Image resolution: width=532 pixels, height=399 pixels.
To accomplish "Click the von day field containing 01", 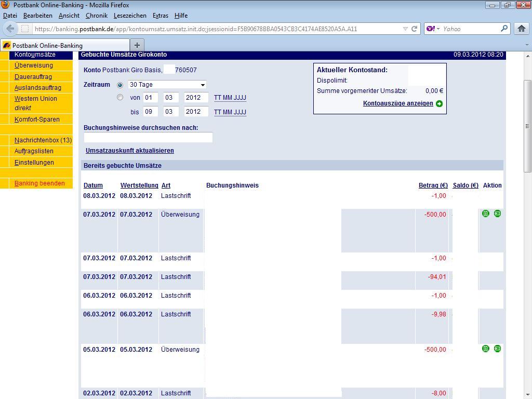I will pyautogui.click(x=150, y=97).
